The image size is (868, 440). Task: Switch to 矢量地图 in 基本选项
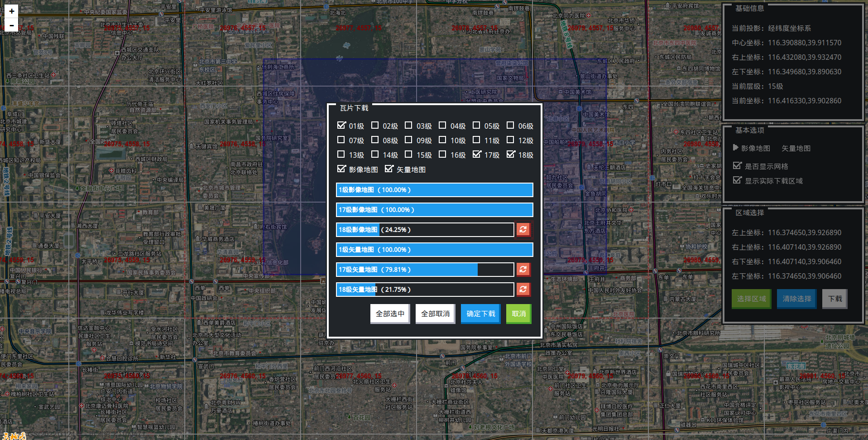click(x=796, y=148)
